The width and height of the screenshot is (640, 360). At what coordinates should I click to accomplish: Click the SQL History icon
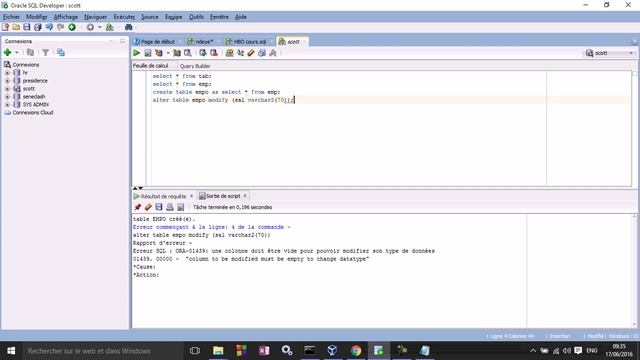(262, 53)
